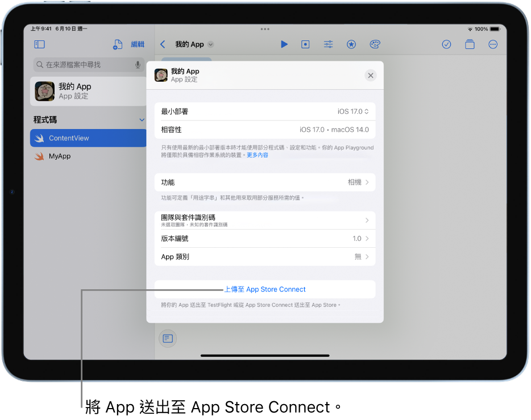Collapse the 程式碼 section chevron
The image size is (531, 420).
tap(142, 120)
